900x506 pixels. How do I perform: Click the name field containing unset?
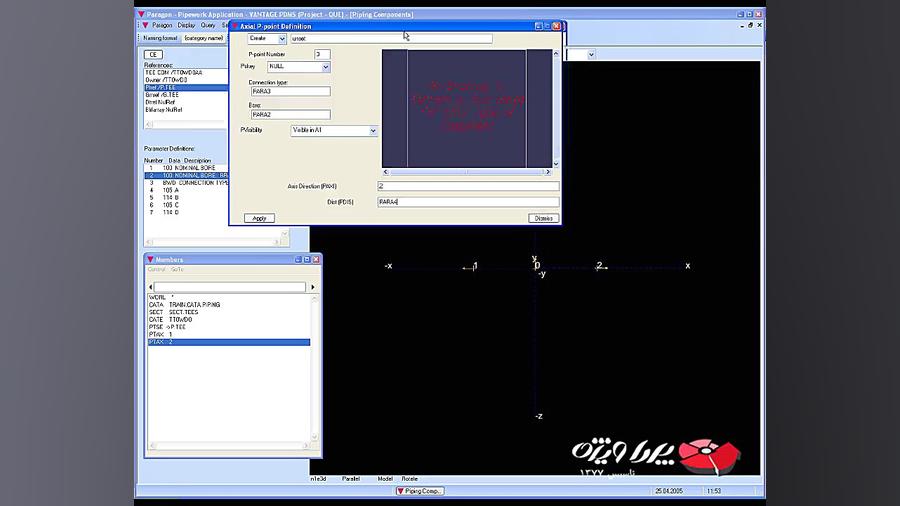(391, 38)
